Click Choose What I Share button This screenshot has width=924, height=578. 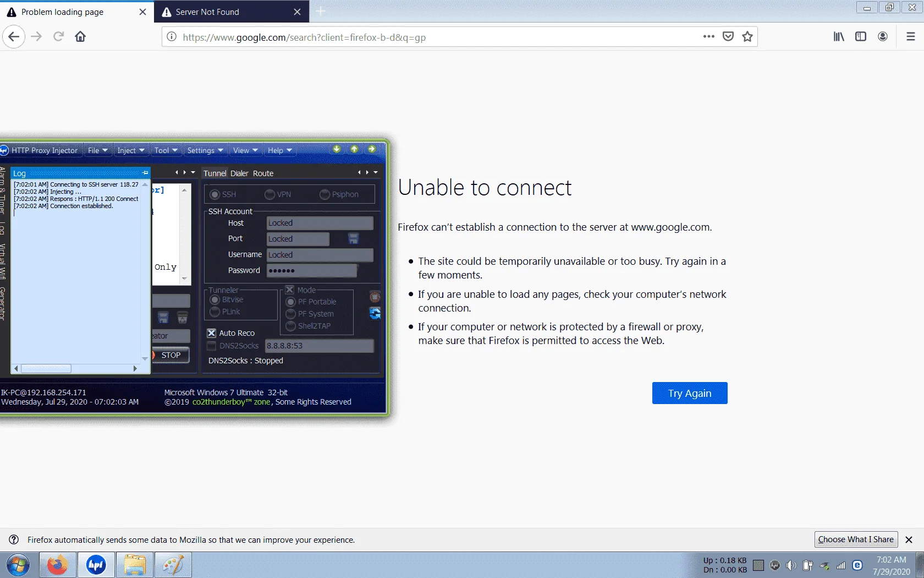tap(856, 539)
